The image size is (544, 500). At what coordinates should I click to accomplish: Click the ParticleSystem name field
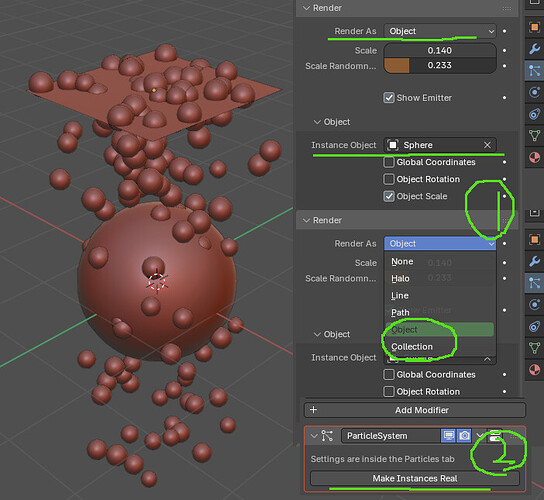[391, 436]
